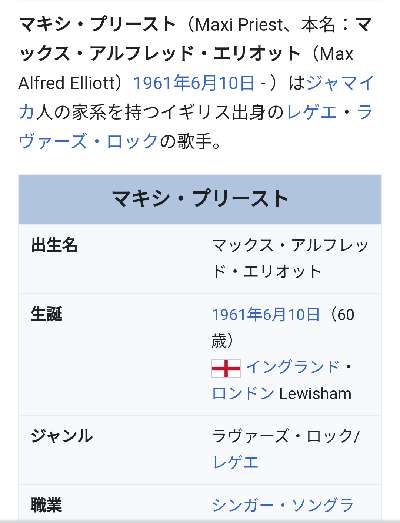This screenshot has height=523, width=400.
Task: Open the シンガー・ソングラ link in 職業 row
Action: [x=283, y=505]
